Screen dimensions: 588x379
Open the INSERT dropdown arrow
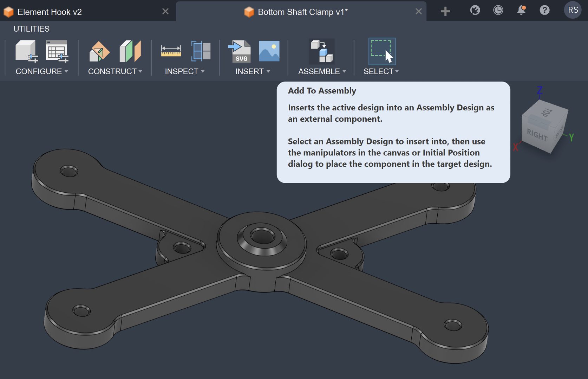point(269,71)
